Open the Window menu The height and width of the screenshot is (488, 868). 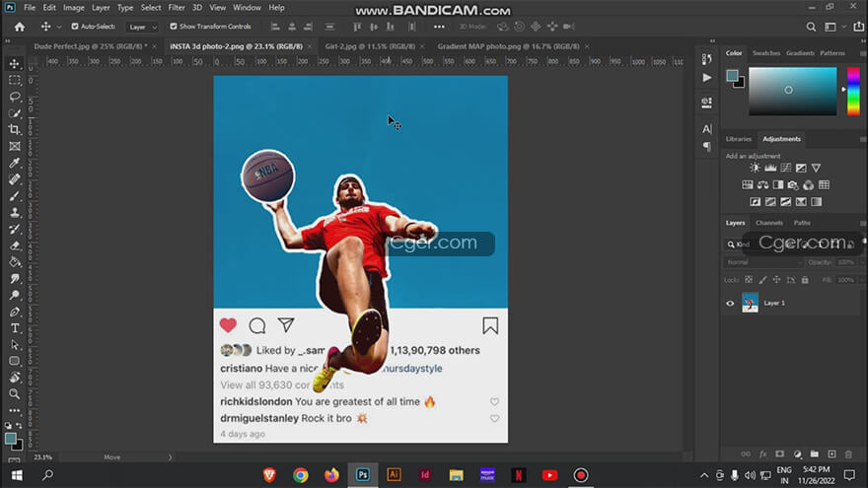click(x=247, y=8)
